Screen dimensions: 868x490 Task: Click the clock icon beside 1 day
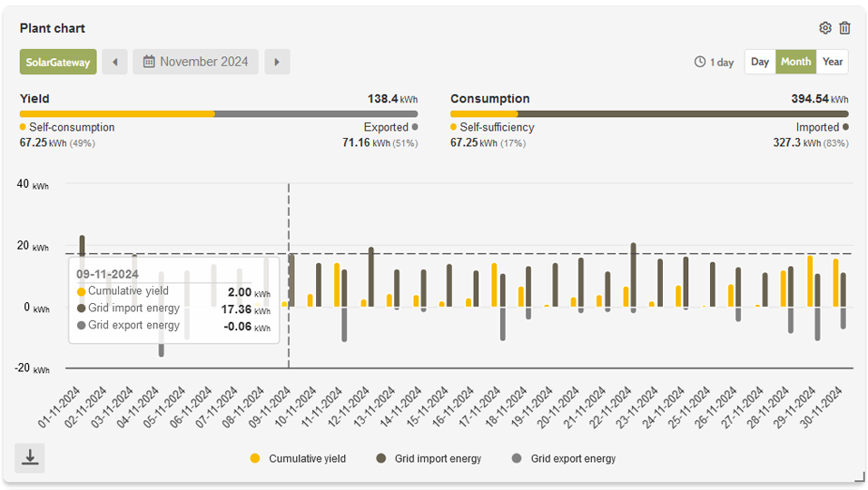click(700, 62)
